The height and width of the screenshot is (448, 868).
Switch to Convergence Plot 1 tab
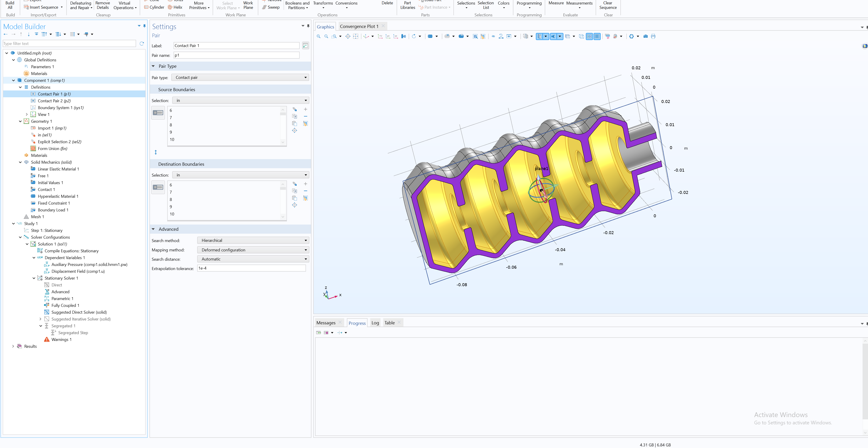[359, 26]
